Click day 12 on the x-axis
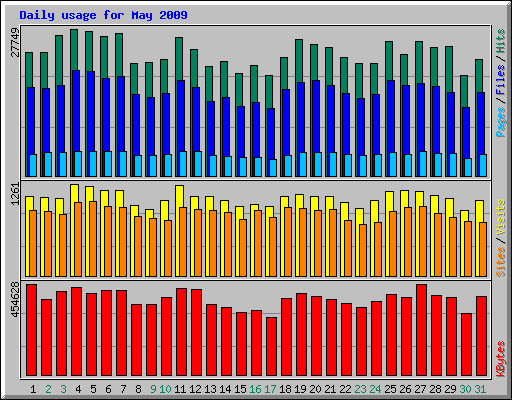The image size is (512, 400). click(195, 389)
